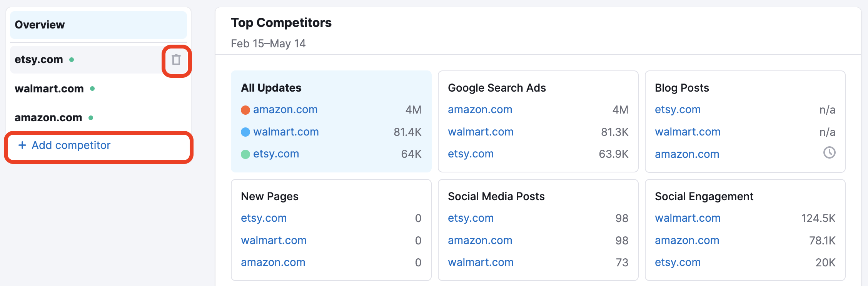Click the blue dot beside walmart.com in All Updates
Screen dimensions: 868x286
245,132
